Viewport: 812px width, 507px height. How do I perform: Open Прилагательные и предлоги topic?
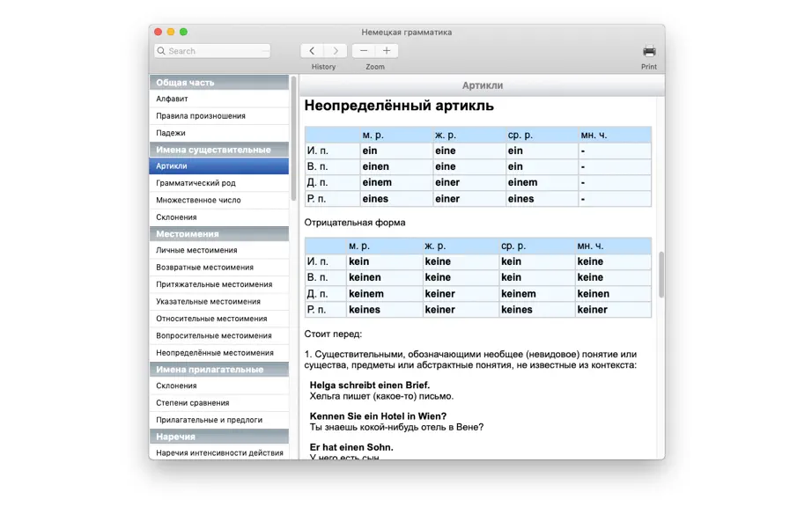click(219, 420)
